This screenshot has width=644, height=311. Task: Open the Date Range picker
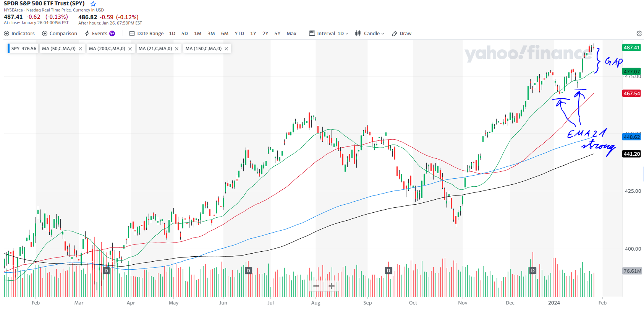[146, 34]
